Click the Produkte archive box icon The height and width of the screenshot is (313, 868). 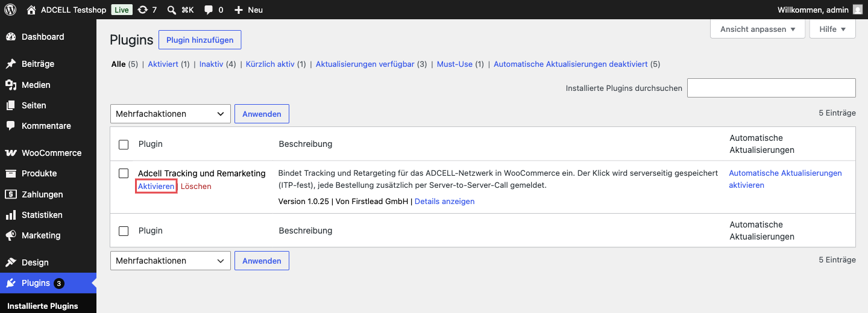11,173
